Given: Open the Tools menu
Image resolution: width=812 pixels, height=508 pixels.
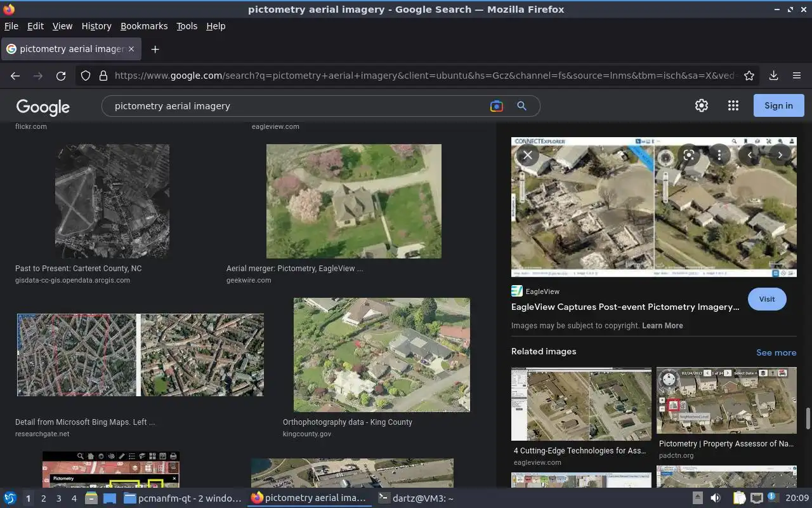Looking at the screenshot, I should tap(187, 26).
